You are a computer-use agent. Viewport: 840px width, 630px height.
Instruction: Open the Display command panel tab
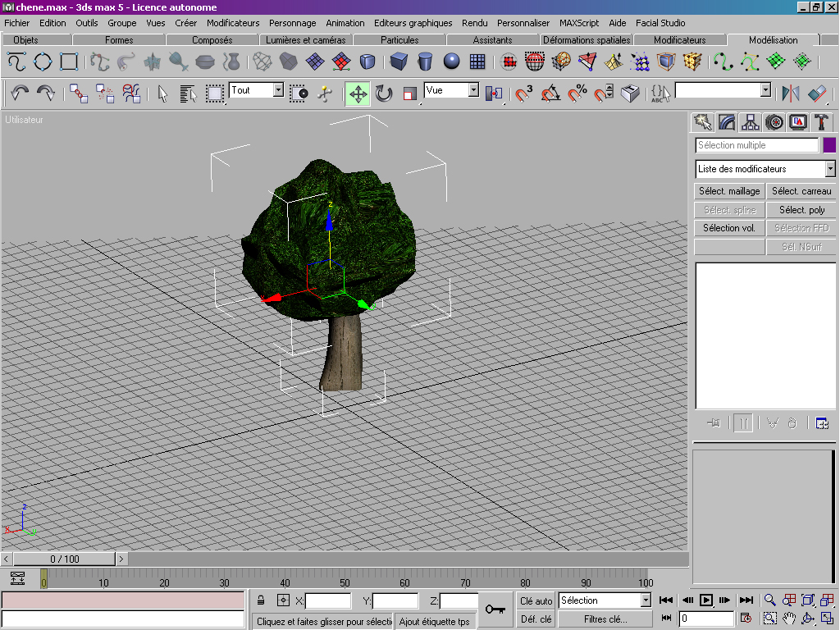[798, 122]
